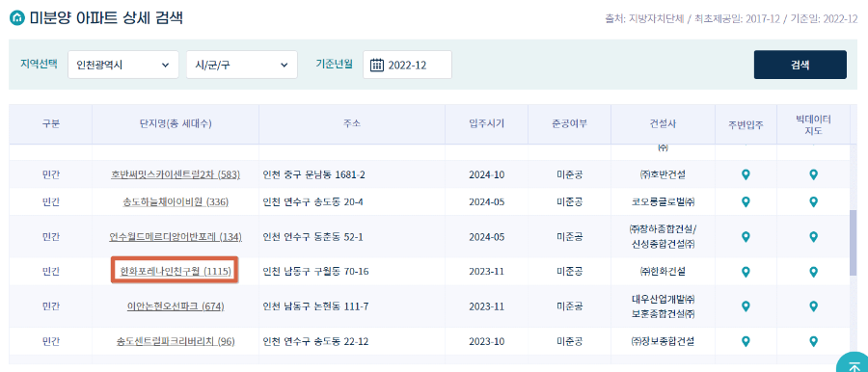This screenshot has height=372, width=868.
Task: Click the table's vertical scrollbar thumb
Action: pos(854,244)
